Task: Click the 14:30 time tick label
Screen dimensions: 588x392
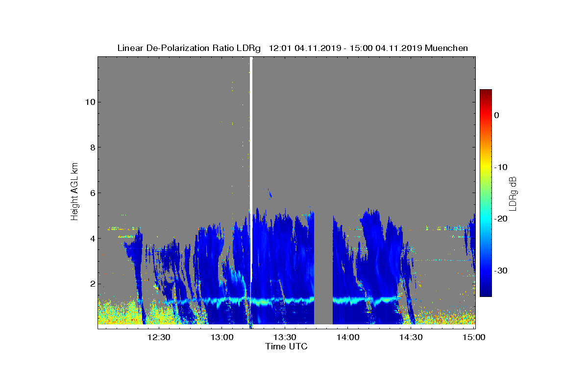Action: click(x=411, y=337)
